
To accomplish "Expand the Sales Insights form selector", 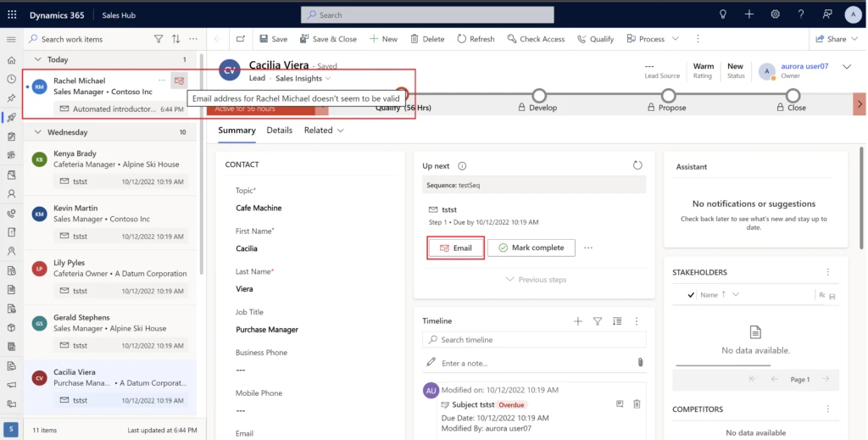I will [328, 79].
